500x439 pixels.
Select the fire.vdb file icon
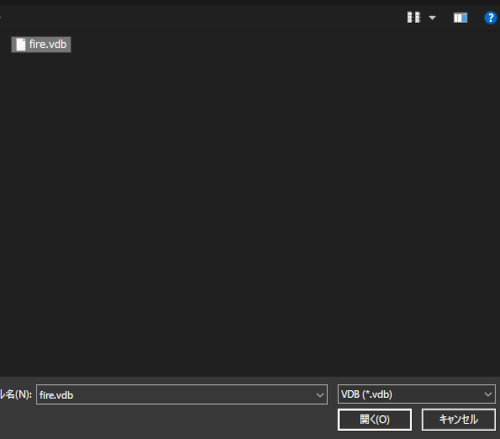click(21, 44)
